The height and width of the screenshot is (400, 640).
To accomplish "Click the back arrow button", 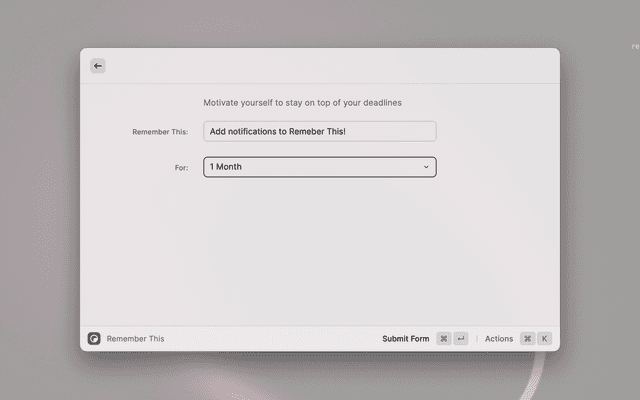I will point(98,66).
